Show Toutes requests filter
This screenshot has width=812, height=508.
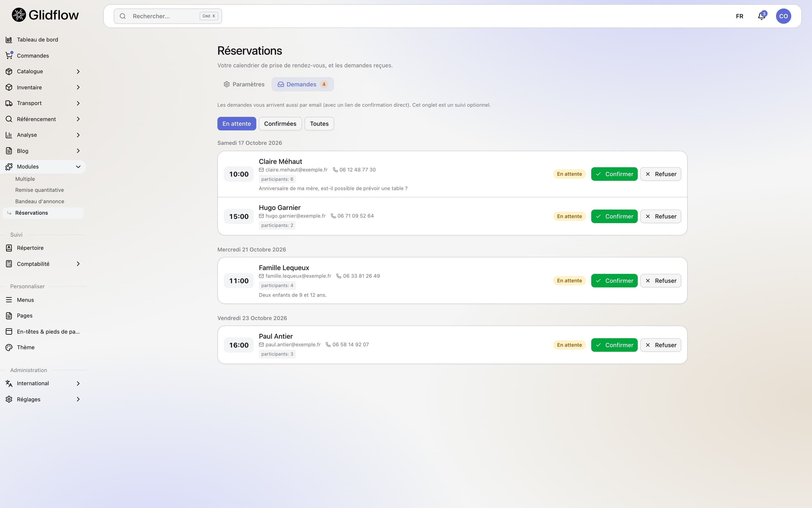[x=319, y=124]
